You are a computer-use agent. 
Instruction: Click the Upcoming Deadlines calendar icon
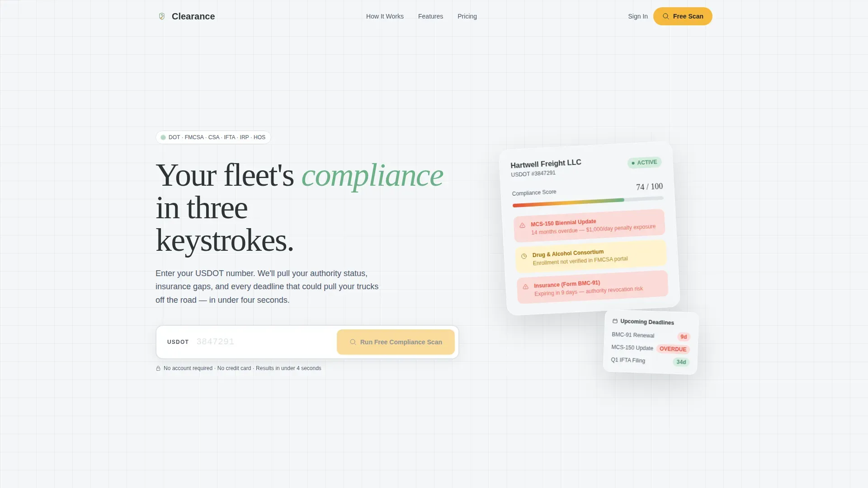tap(615, 321)
